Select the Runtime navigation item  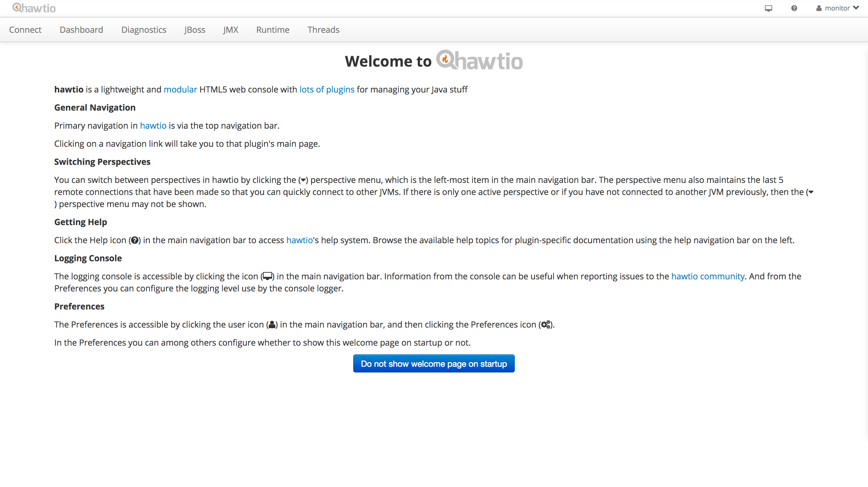tap(272, 30)
